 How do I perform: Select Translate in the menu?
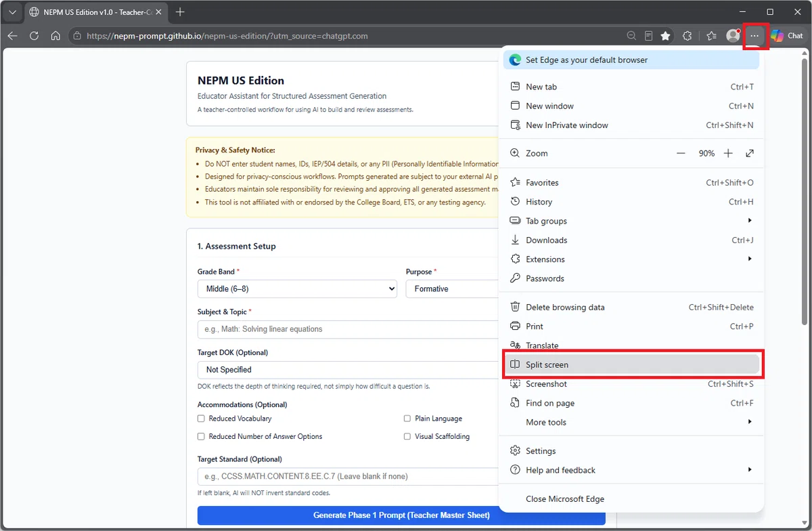[x=631, y=345]
